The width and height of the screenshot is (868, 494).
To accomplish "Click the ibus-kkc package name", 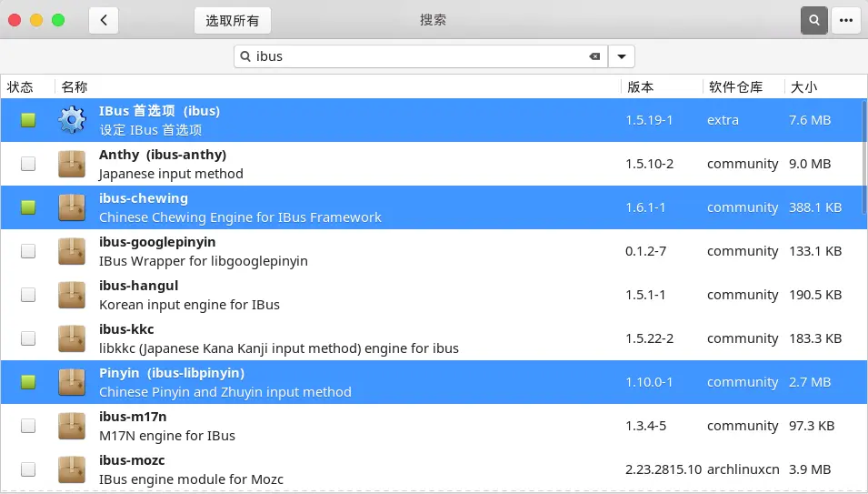I will tap(126, 329).
